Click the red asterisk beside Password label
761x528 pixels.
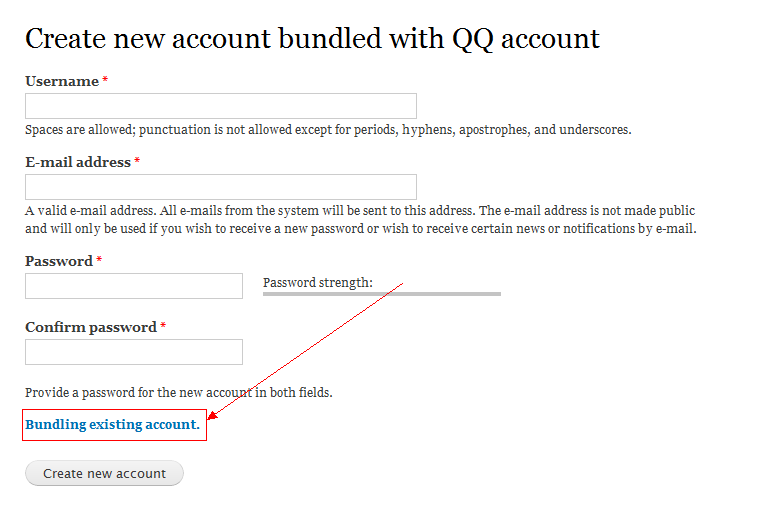pyautogui.click(x=99, y=261)
